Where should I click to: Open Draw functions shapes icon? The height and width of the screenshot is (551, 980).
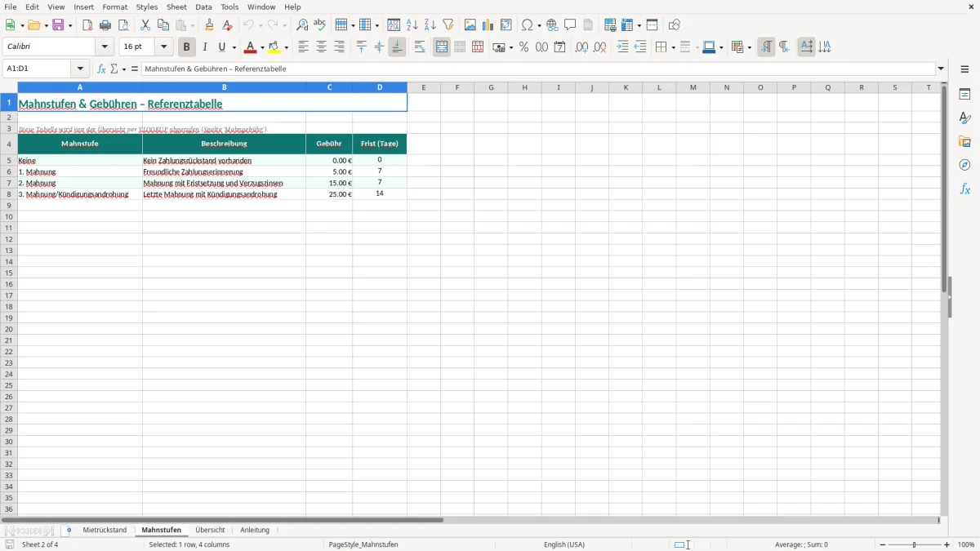click(x=674, y=25)
